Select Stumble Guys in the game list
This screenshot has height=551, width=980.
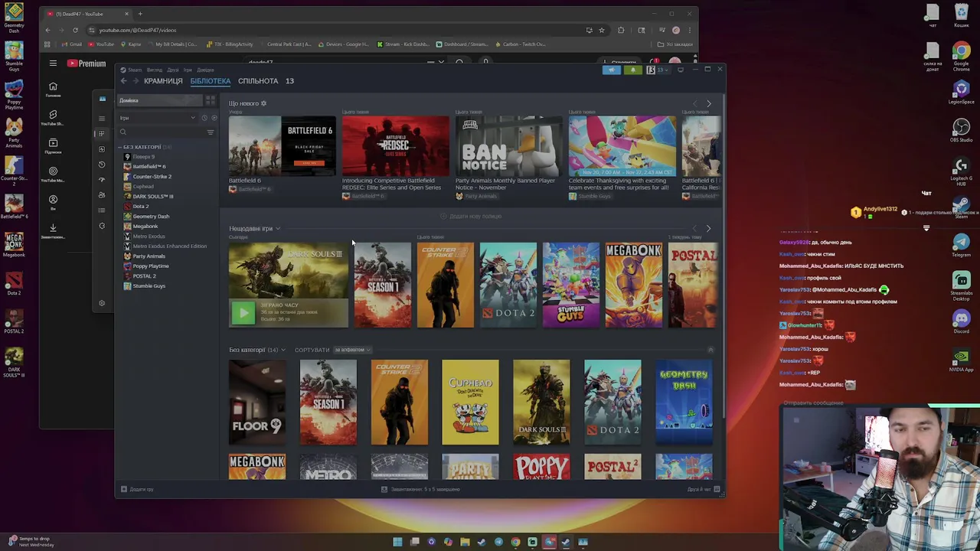[149, 286]
